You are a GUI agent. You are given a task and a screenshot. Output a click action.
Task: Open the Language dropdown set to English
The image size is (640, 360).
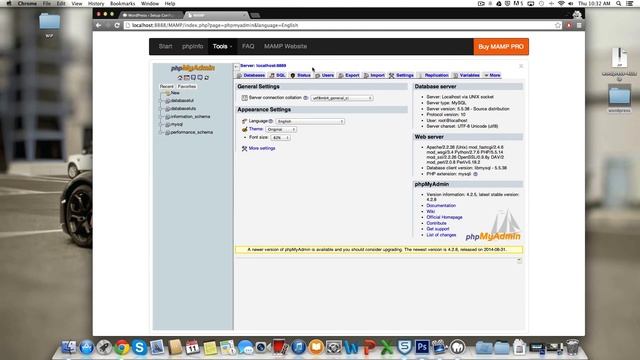pyautogui.click(x=310, y=122)
